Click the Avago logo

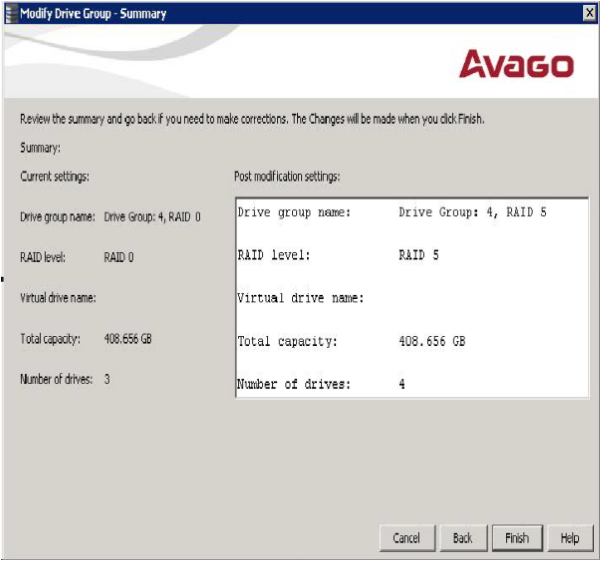tap(516, 66)
